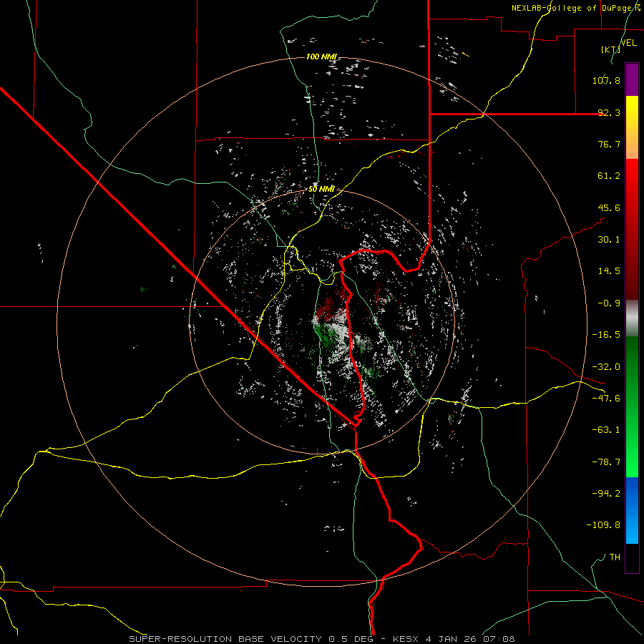This screenshot has height=644, width=644.
Task: Click the 76.7 scale value
Action: click(x=609, y=144)
